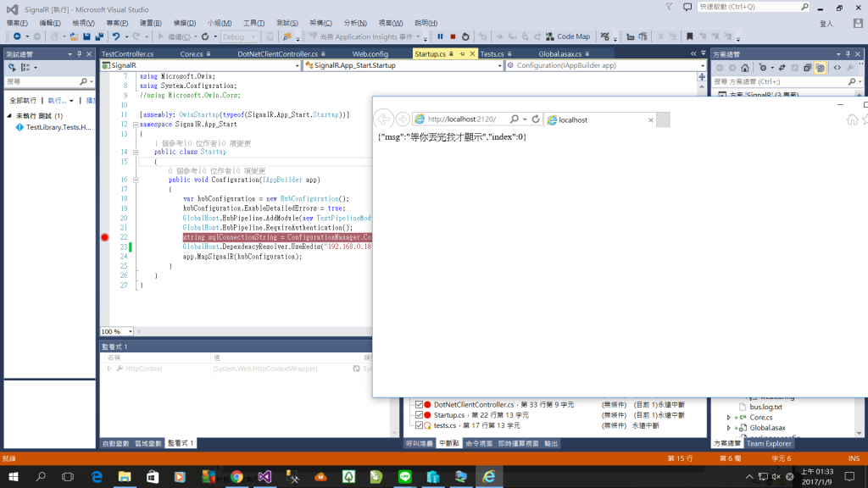Expand HttpContext watch entry

tap(109, 369)
